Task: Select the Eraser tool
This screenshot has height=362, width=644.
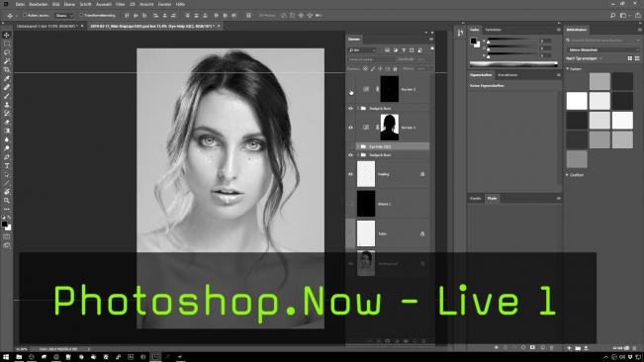Action: tap(7, 122)
